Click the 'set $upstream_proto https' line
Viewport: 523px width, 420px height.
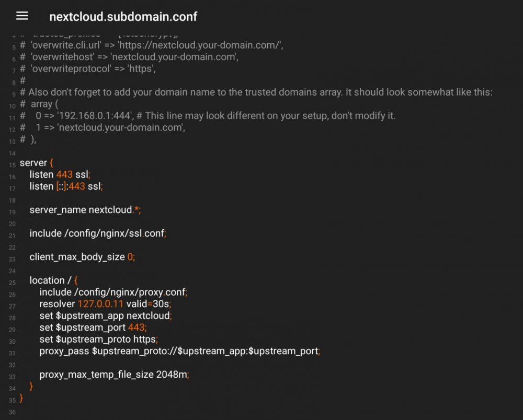(98, 339)
